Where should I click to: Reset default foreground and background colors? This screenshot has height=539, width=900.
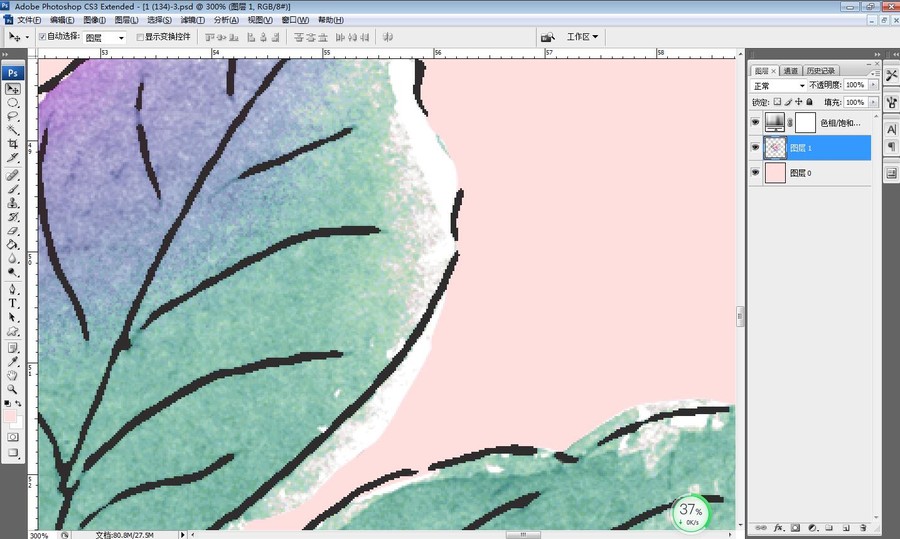[x=7, y=404]
